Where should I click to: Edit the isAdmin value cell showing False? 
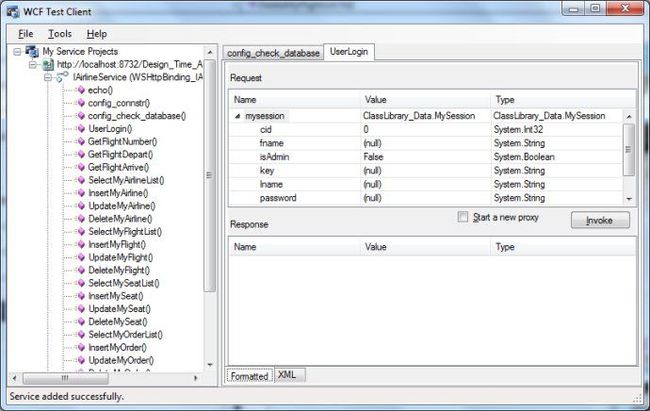[425, 157]
